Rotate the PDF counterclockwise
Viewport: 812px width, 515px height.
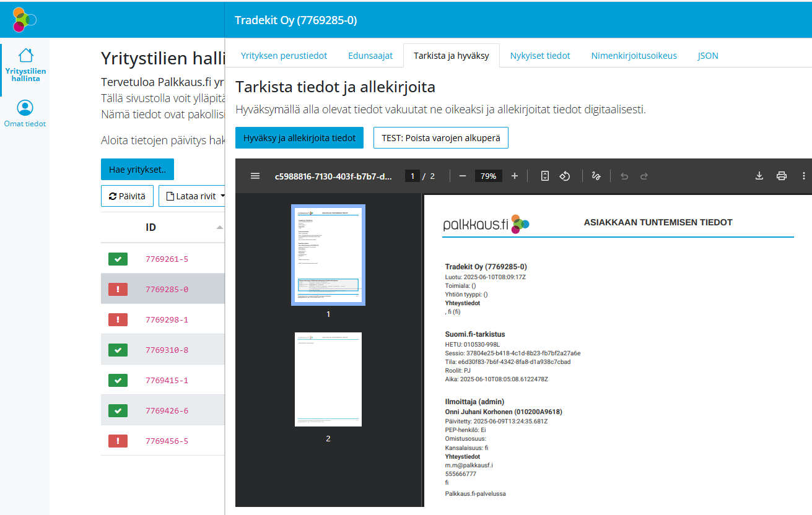click(x=565, y=176)
